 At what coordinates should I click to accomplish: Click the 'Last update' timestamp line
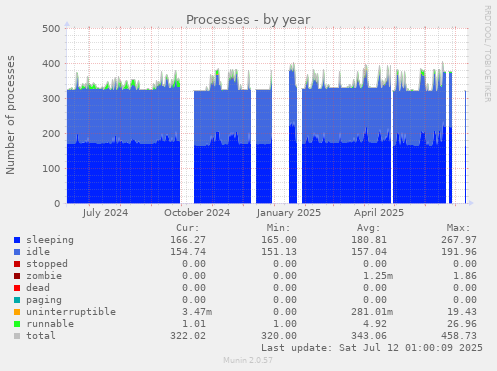[372, 348]
